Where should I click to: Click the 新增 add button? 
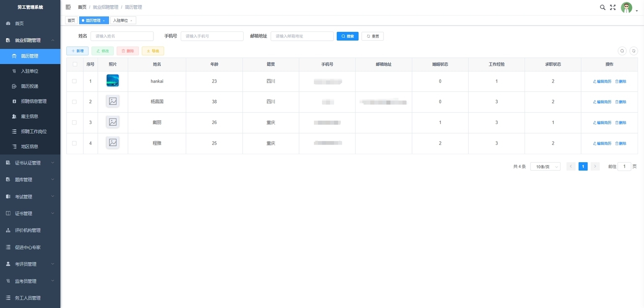(x=78, y=51)
